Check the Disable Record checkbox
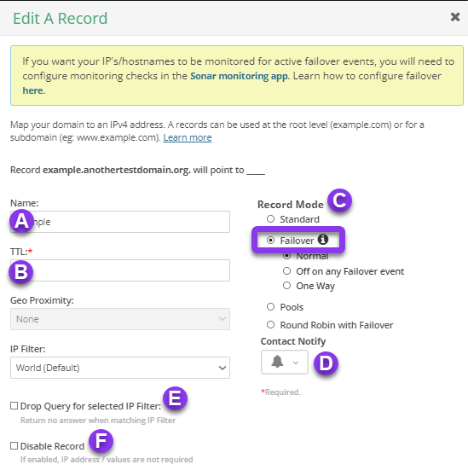This screenshot has width=468, height=476. (x=14, y=445)
